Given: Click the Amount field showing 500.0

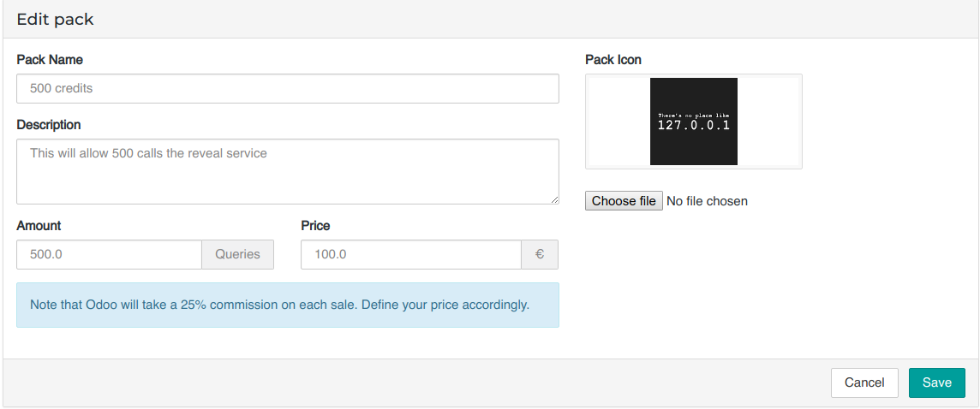Looking at the screenshot, I should 109,254.
